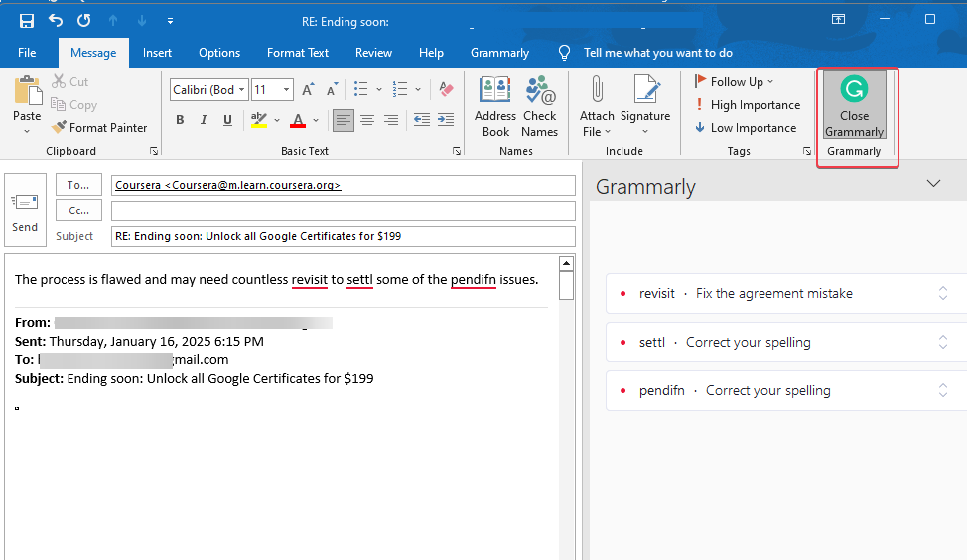Image resolution: width=967 pixels, height=560 pixels.
Task: Open 'settl' spelling suggestion card
Action: [x=786, y=343]
